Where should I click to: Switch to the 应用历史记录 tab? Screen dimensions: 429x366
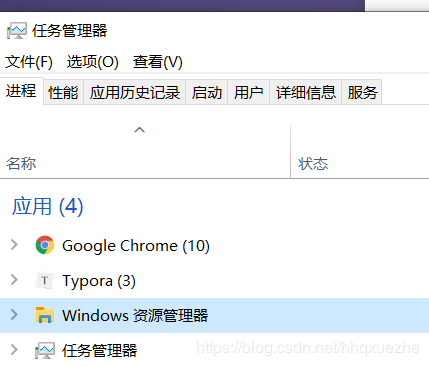click(135, 92)
